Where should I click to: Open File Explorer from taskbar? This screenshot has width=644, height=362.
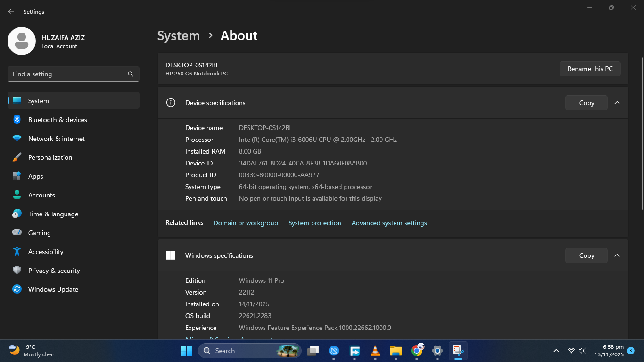[x=396, y=351]
